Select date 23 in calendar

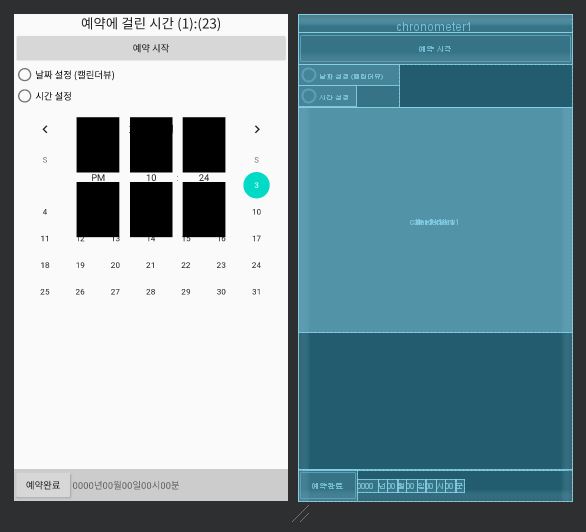click(x=221, y=265)
